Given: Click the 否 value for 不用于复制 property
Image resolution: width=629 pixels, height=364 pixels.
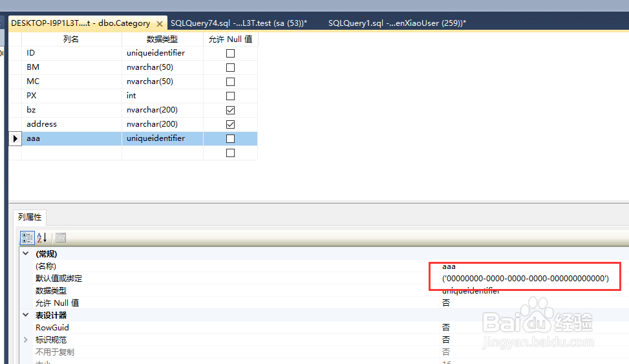Looking at the screenshot, I should (x=445, y=352).
